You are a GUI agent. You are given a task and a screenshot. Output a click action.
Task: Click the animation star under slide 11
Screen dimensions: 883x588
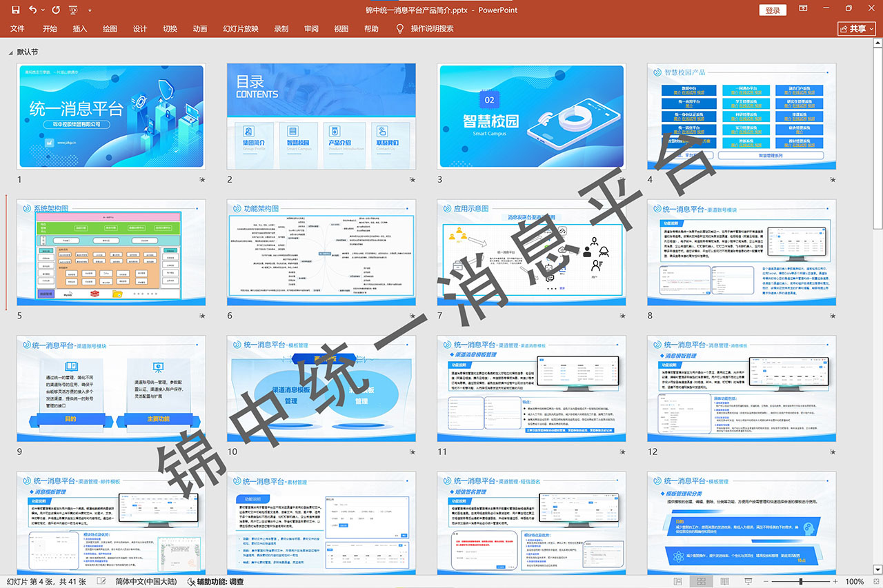(622, 452)
